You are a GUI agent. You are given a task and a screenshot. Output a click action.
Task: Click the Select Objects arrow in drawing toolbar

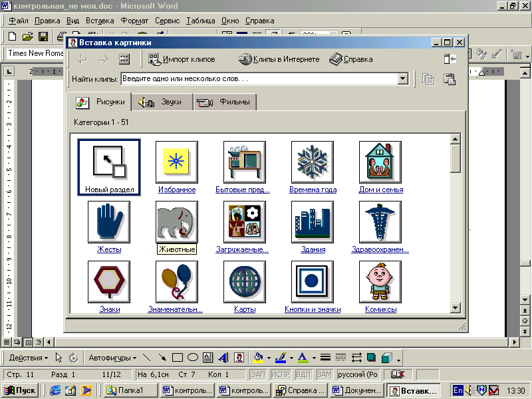(59, 358)
